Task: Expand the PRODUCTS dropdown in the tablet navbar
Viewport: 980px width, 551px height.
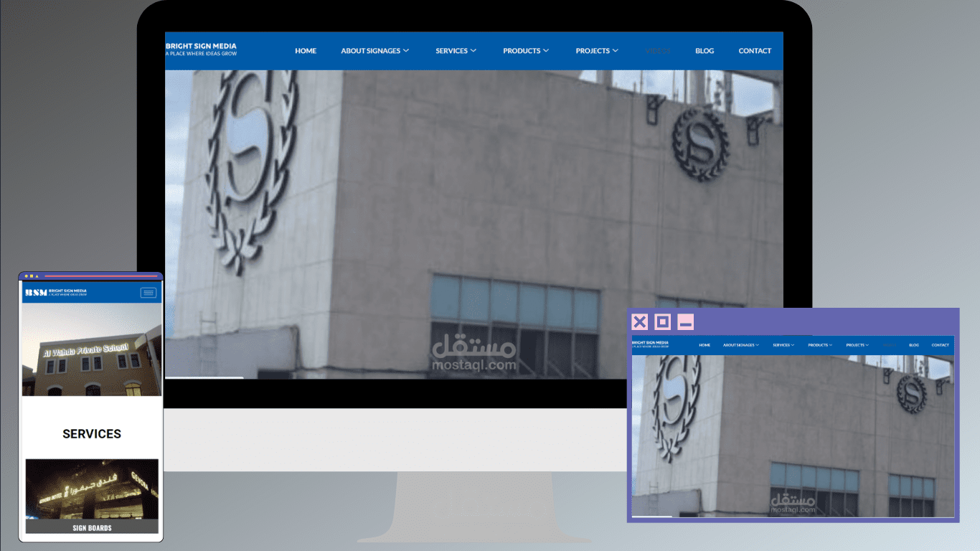Action: 820,345
